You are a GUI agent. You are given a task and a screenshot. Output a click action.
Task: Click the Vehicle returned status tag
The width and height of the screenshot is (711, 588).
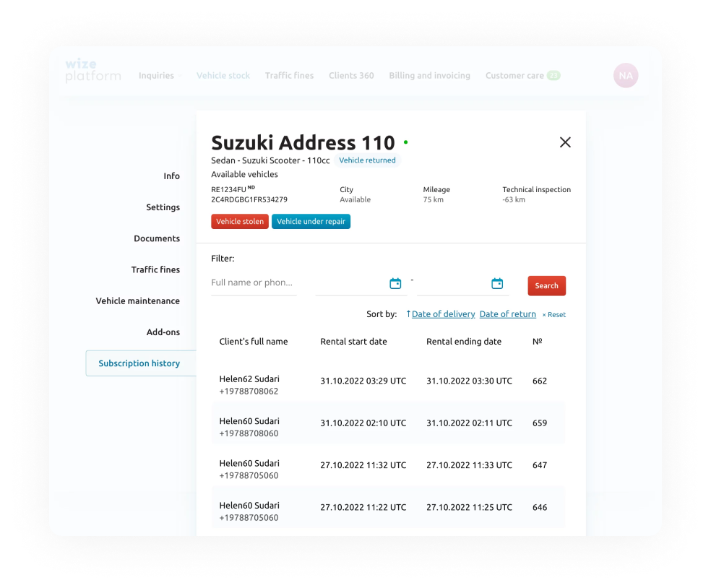[367, 160]
